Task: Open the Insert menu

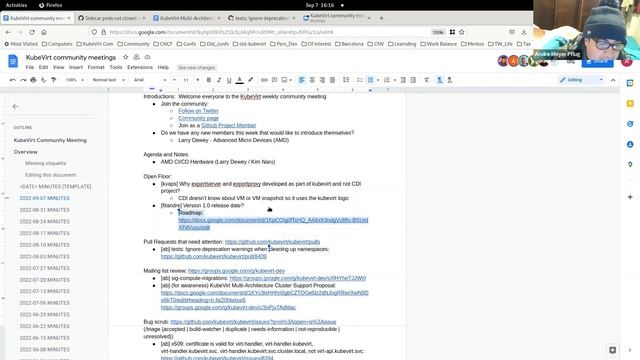Action: [76, 67]
